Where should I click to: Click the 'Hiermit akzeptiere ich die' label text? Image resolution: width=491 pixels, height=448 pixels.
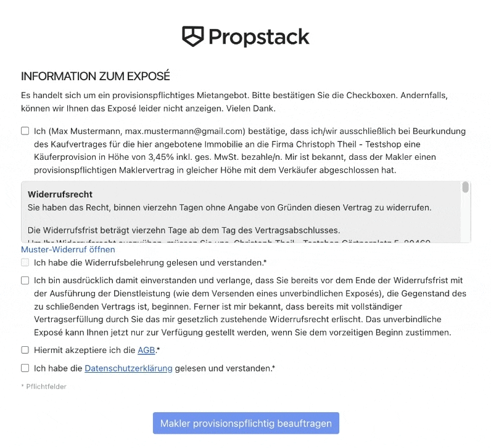[x=85, y=351]
